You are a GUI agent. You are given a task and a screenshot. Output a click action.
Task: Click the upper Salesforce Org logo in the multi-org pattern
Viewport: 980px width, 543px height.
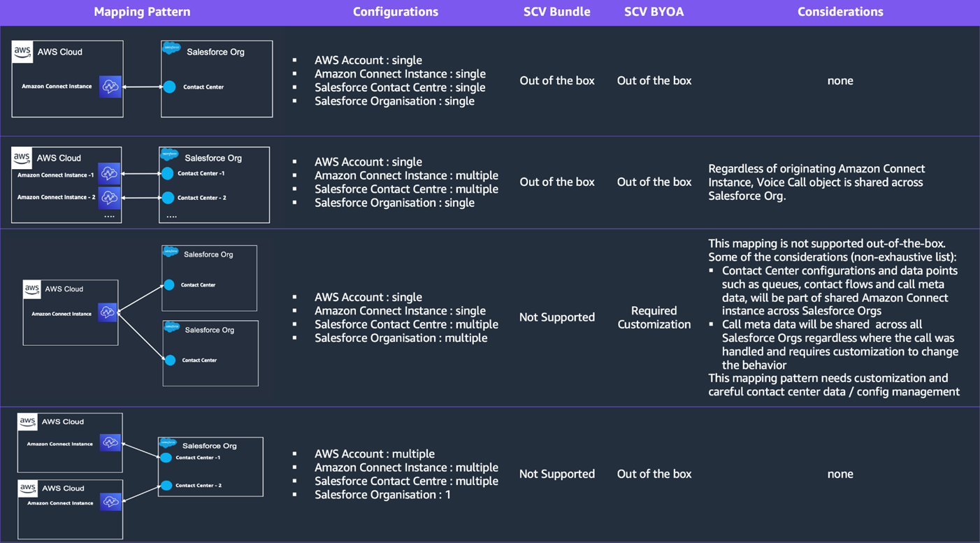click(x=171, y=252)
